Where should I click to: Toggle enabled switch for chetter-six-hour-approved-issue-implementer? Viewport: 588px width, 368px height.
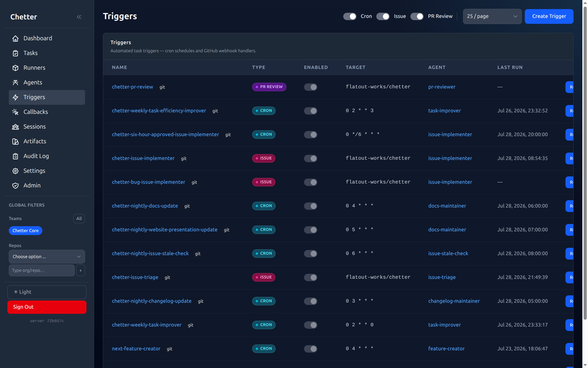coord(311,135)
